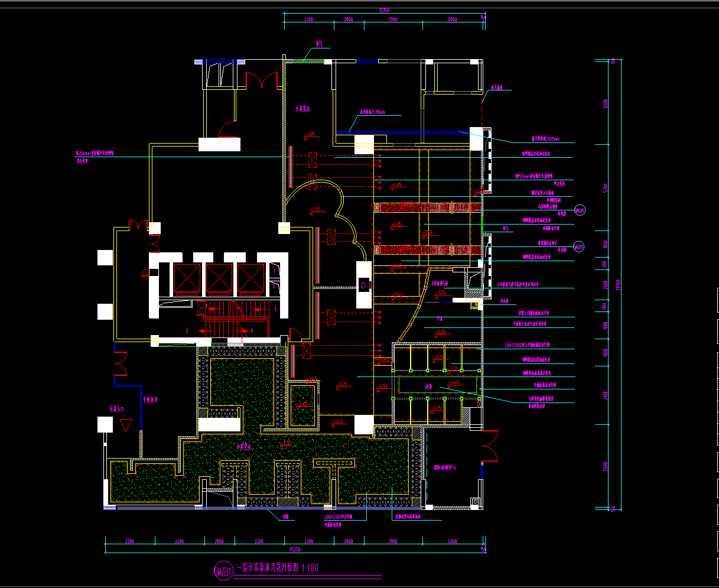Select the rightmost red elevator car symbol
This screenshot has height=588, width=719.
251,279
